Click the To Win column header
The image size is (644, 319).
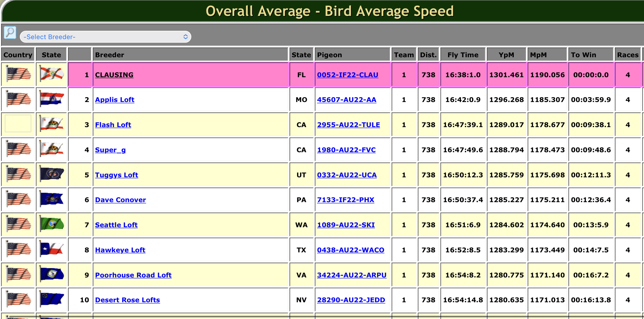point(583,55)
